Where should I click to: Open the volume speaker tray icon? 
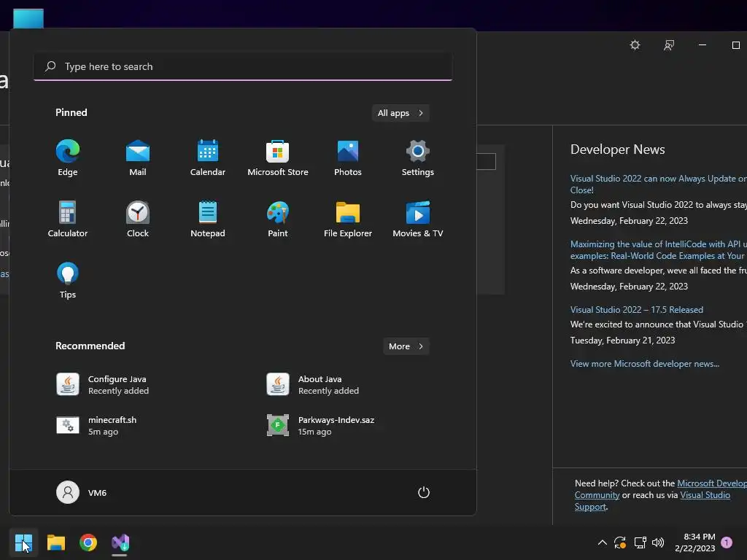658,542
